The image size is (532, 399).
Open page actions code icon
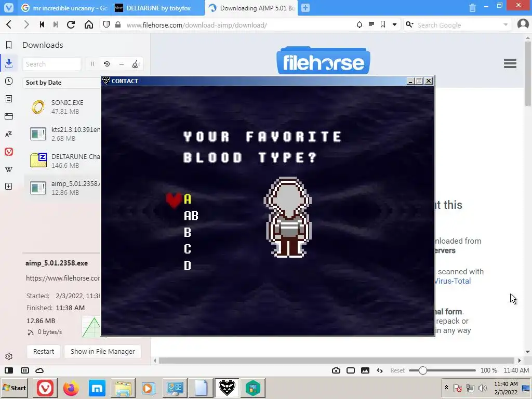point(380,370)
